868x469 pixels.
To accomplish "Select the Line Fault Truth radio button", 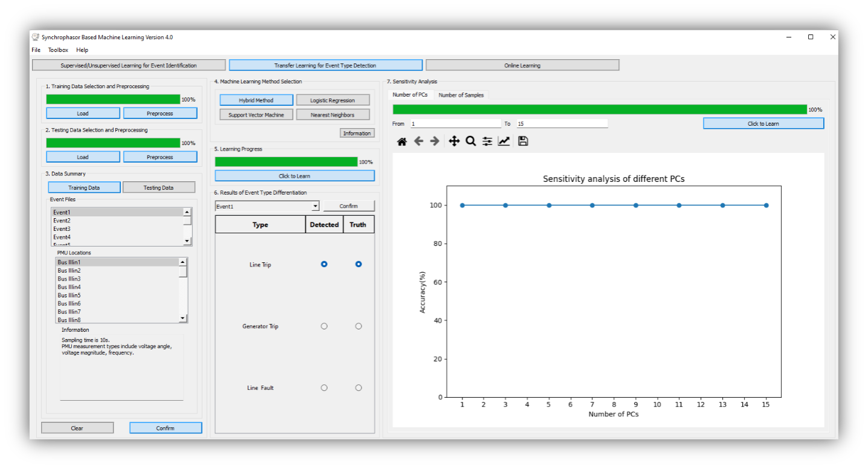I will point(358,388).
